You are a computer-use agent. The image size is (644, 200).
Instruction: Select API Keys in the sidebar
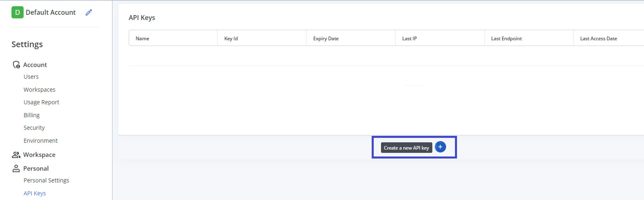click(34, 193)
